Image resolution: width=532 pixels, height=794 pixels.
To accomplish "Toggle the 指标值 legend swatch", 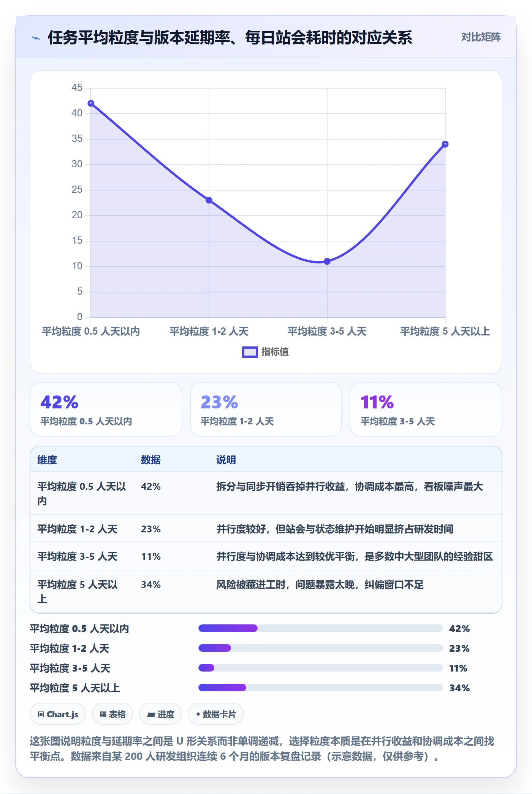I will [x=250, y=352].
